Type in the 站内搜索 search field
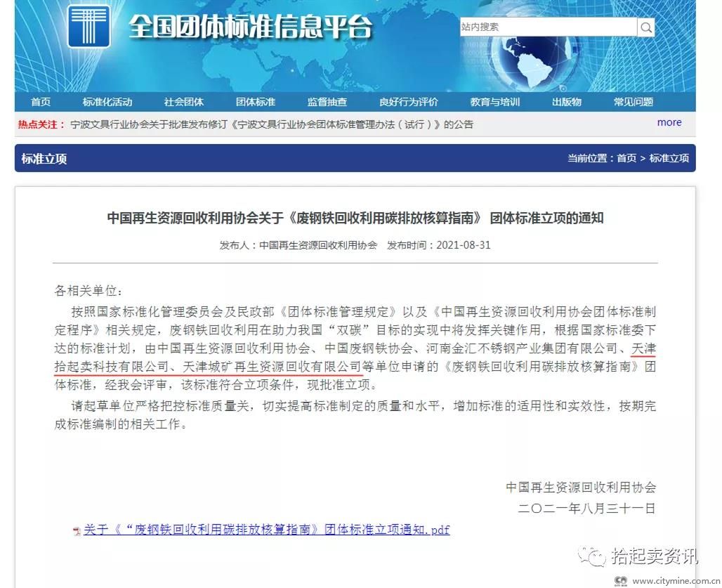This screenshot has width=722, height=588. coord(548,27)
